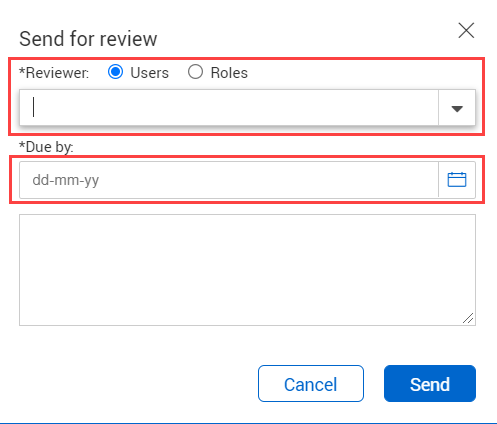Click the empty area above Cancel button

tap(311, 345)
